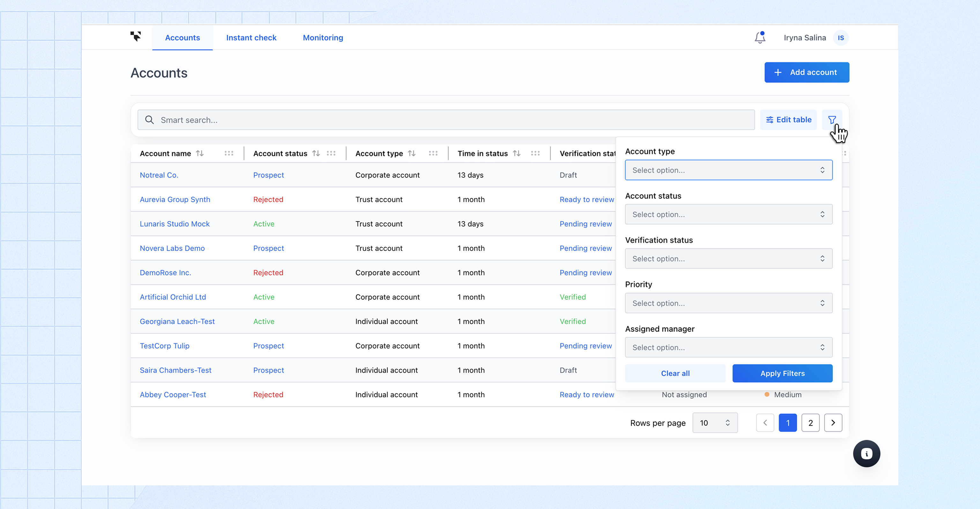The image size is (980, 509).
Task: Open the round info help button
Action: point(866,454)
